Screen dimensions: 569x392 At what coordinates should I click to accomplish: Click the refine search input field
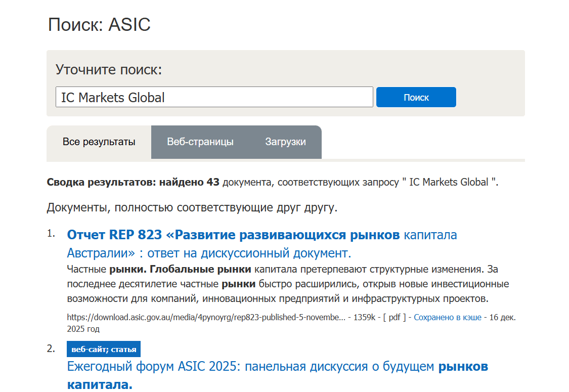click(214, 97)
